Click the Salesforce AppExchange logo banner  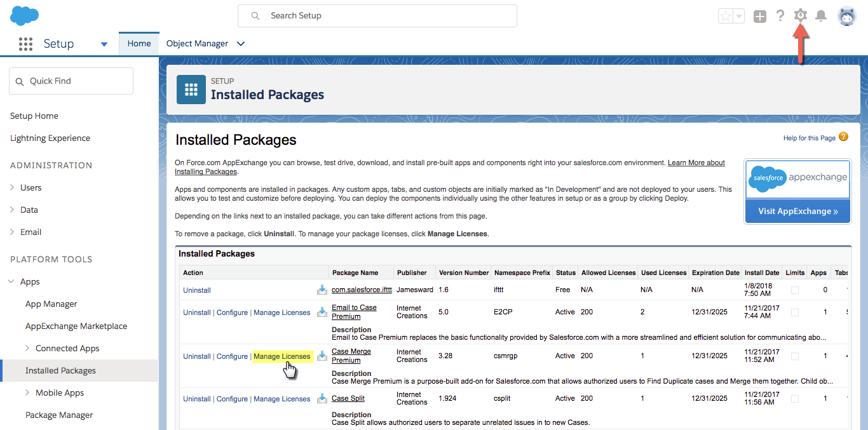pyautogui.click(x=798, y=178)
